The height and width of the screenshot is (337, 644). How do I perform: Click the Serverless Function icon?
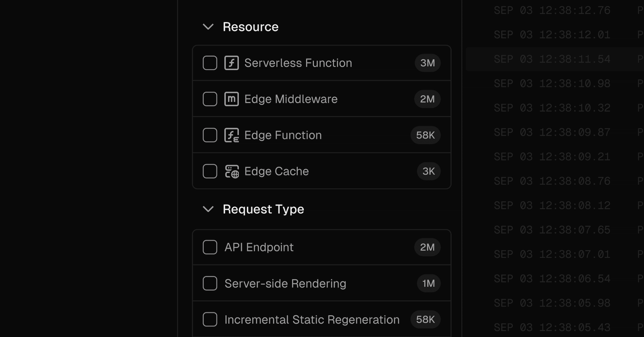[x=231, y=63]
